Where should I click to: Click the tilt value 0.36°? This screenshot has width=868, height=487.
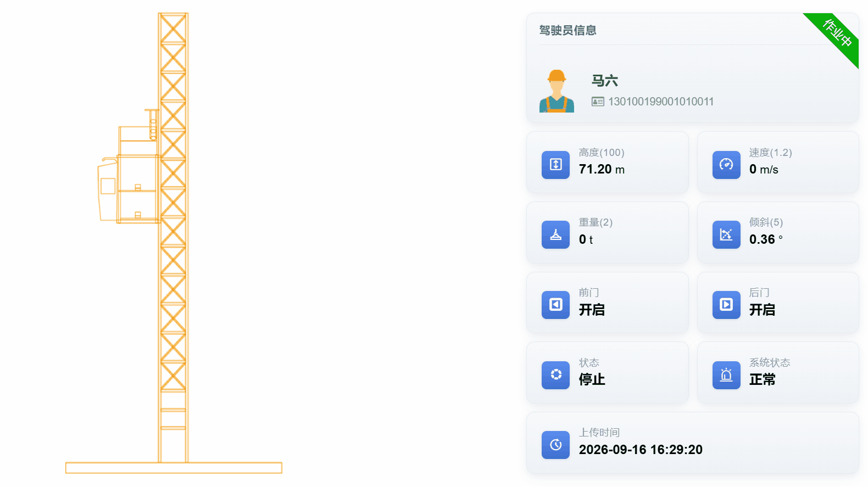coord(766,239)
